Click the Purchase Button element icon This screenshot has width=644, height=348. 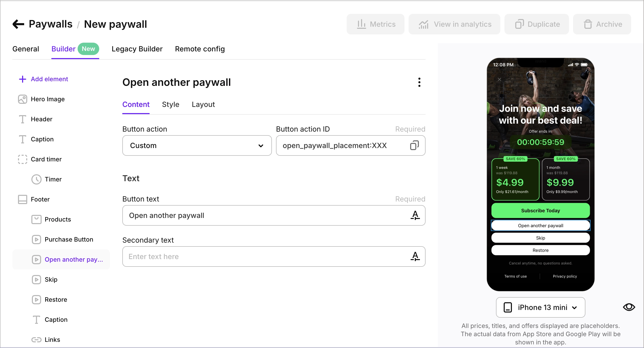tap(36, 239)
